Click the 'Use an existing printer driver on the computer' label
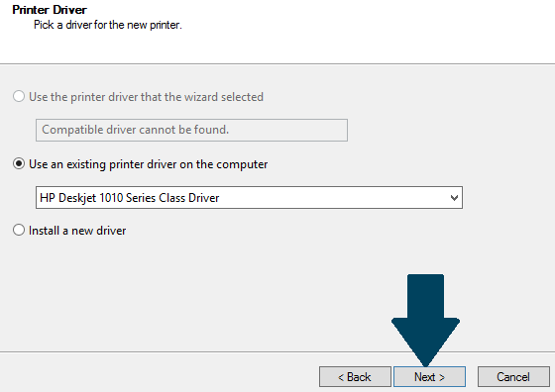This screenshot has height=392, width=555. tap(148, 164)
